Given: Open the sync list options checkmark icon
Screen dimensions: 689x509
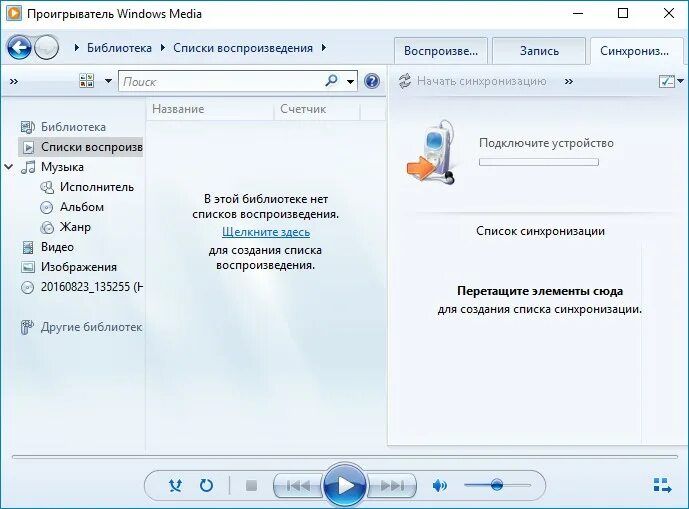Looking at the screenshot, I should point(667,81).
